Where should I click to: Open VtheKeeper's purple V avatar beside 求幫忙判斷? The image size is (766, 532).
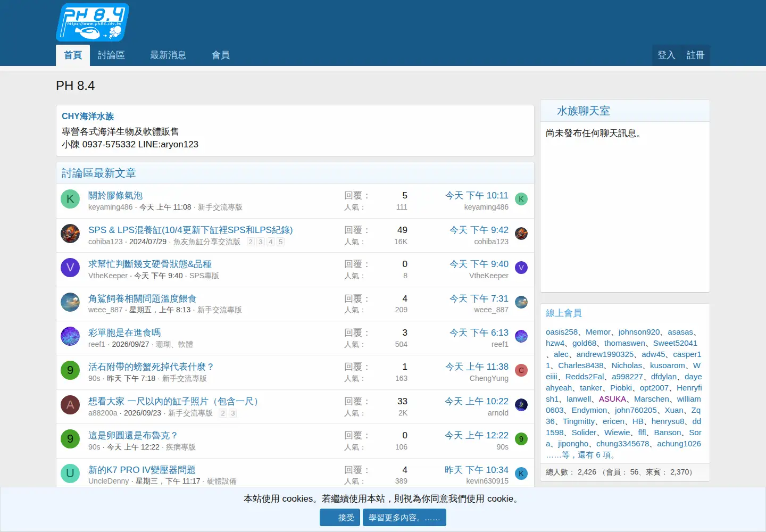coord(70,268)
